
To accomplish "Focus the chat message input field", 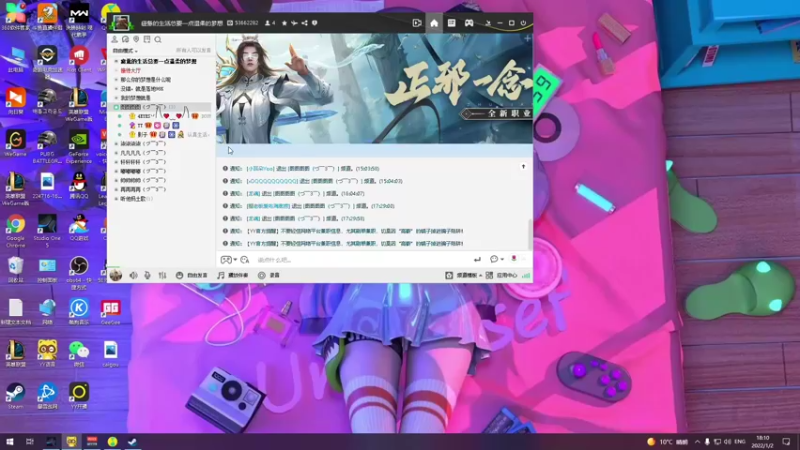I will click(362, 260).
